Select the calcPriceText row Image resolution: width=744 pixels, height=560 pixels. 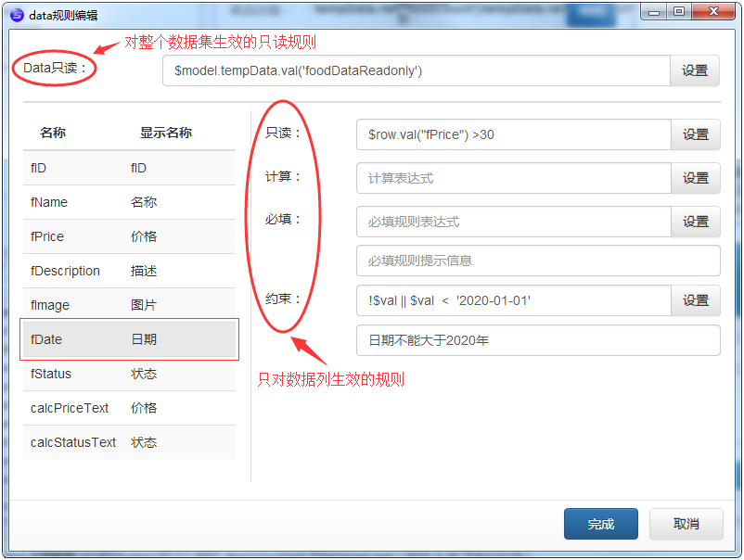[129, 408]
